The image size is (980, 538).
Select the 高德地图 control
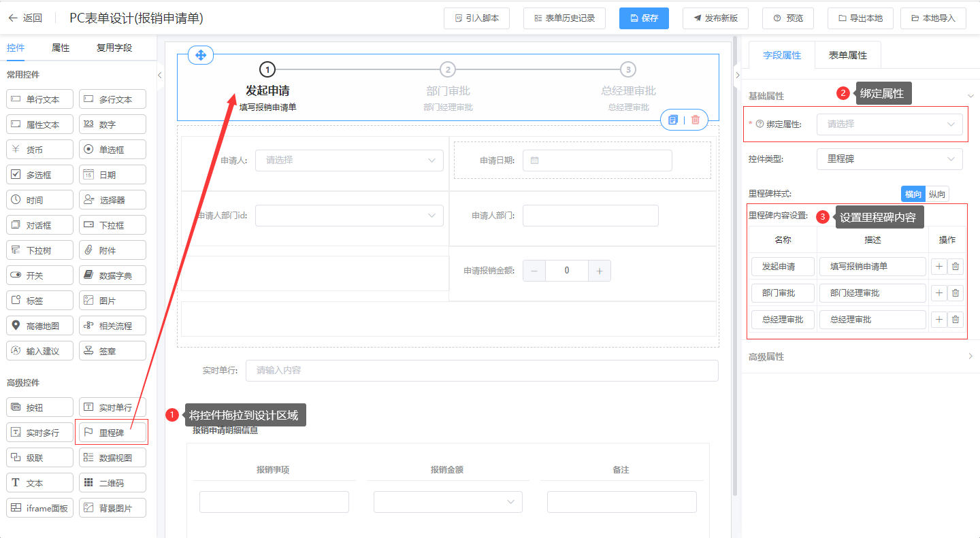tap(39, 326)
